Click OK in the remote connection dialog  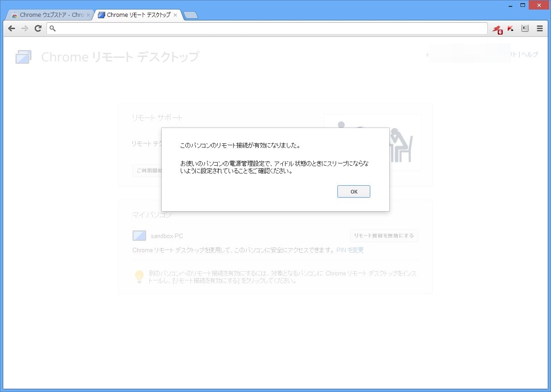pos(353,192)
